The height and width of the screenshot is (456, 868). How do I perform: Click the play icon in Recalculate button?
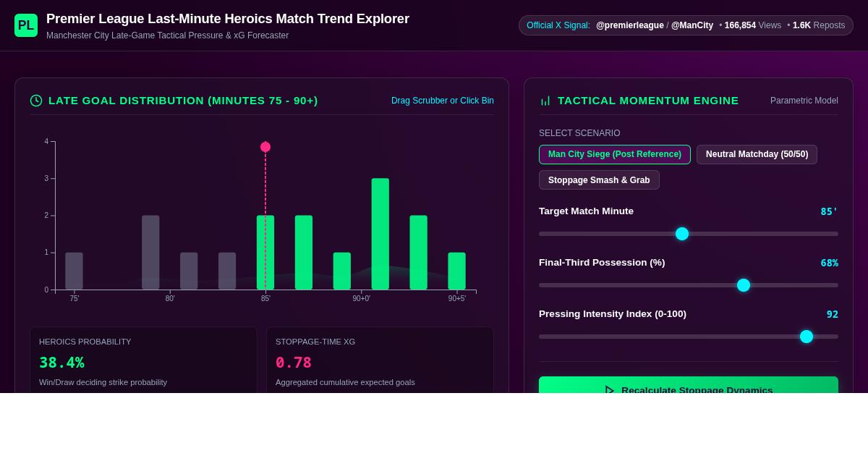[610, 390]
